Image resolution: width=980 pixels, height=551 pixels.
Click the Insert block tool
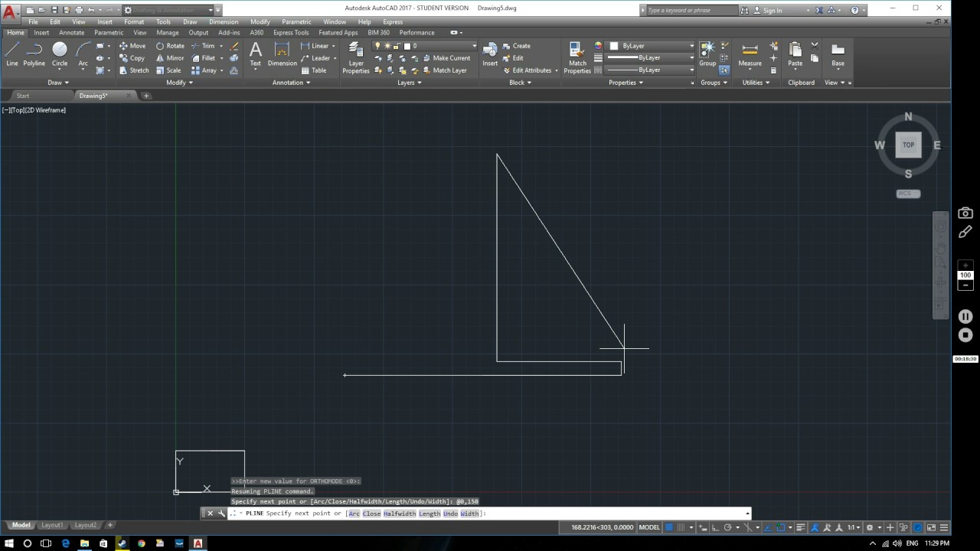coord(490,54)
